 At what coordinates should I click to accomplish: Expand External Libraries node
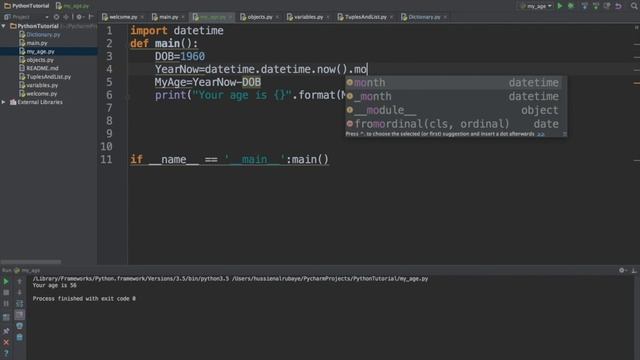coord(4,102)
